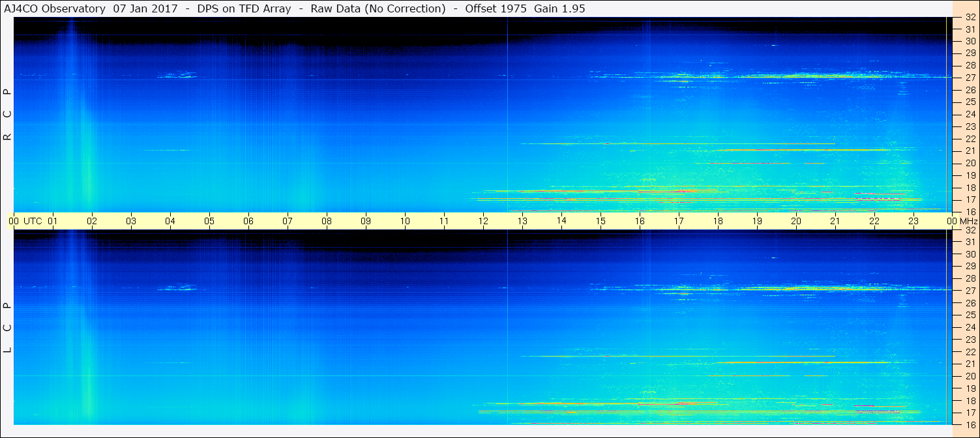Click the 18 MHz label beside LCP panel
The height and width of the screenshot is (438, 980).
pyautogui.click(x=970, y=401)
